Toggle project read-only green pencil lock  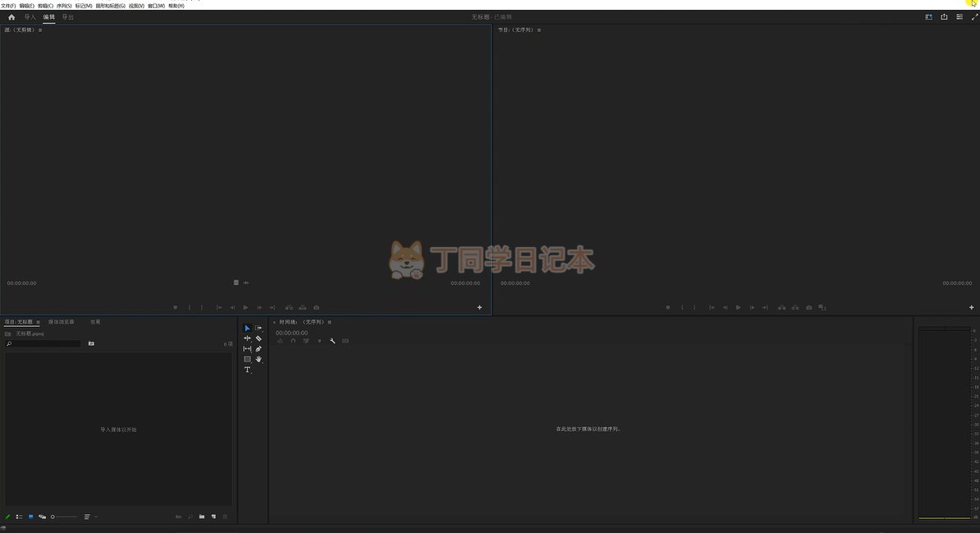pos(8,517)
